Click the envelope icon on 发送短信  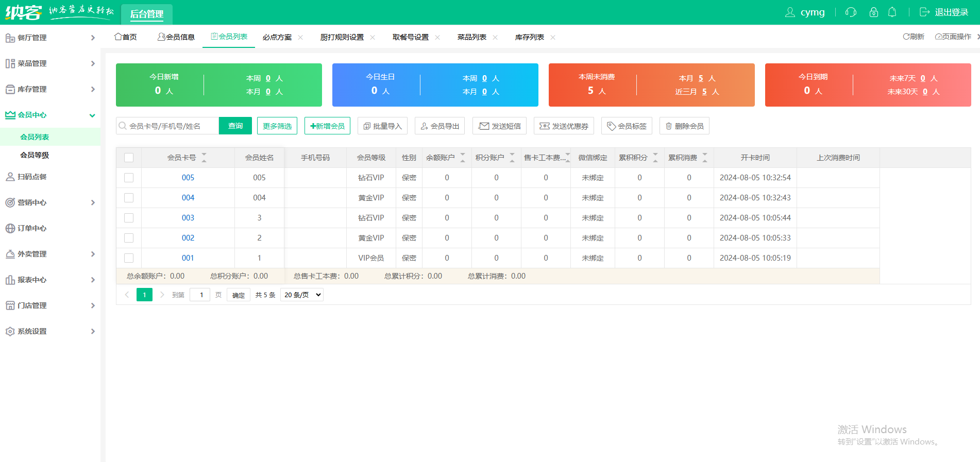483,126
